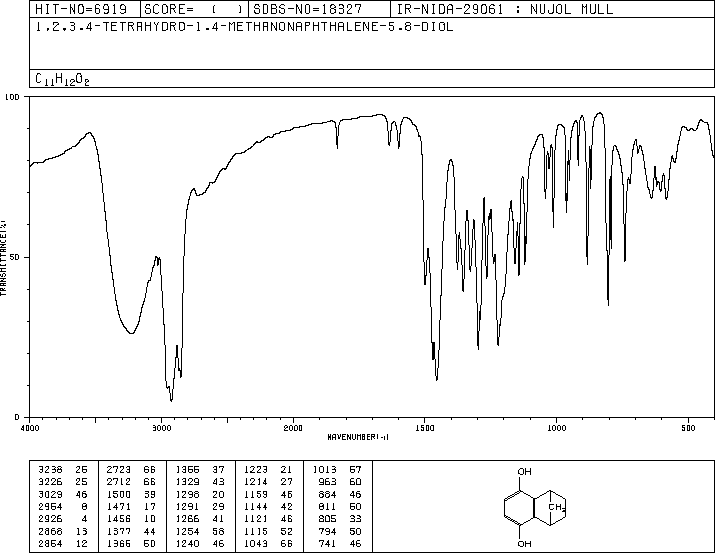Click the 3000 tick label on the x-axis
Viewport: 715px width, 553px height.
(x=161, y=428)
